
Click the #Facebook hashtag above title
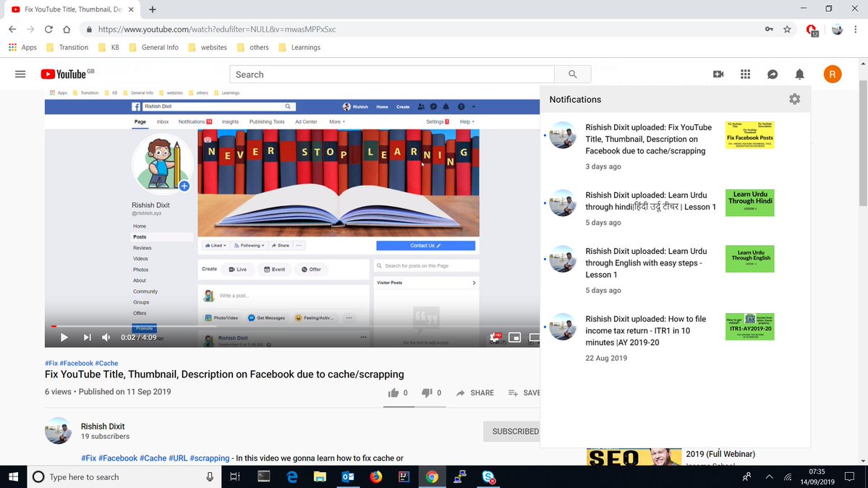coord(76,363)
